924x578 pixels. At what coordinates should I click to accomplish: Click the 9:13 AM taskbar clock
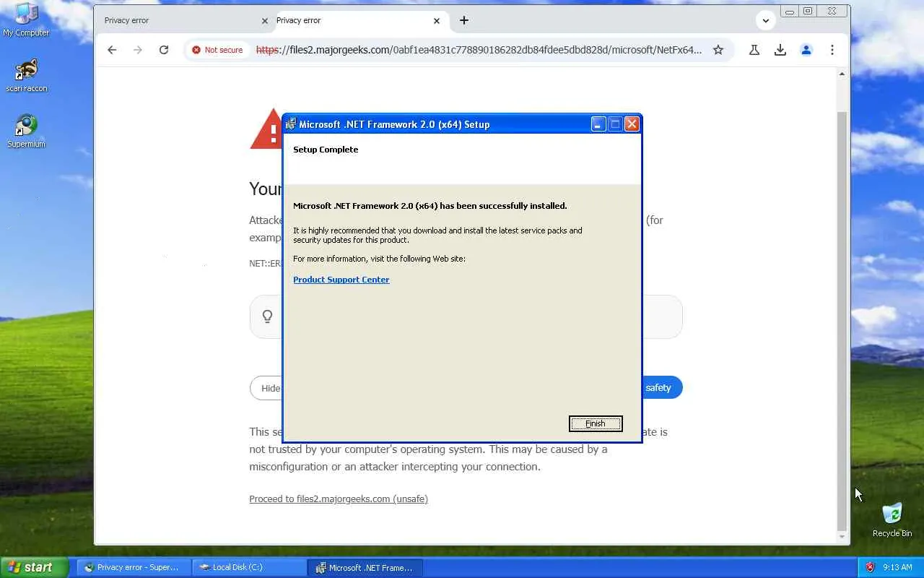point(897,567)
